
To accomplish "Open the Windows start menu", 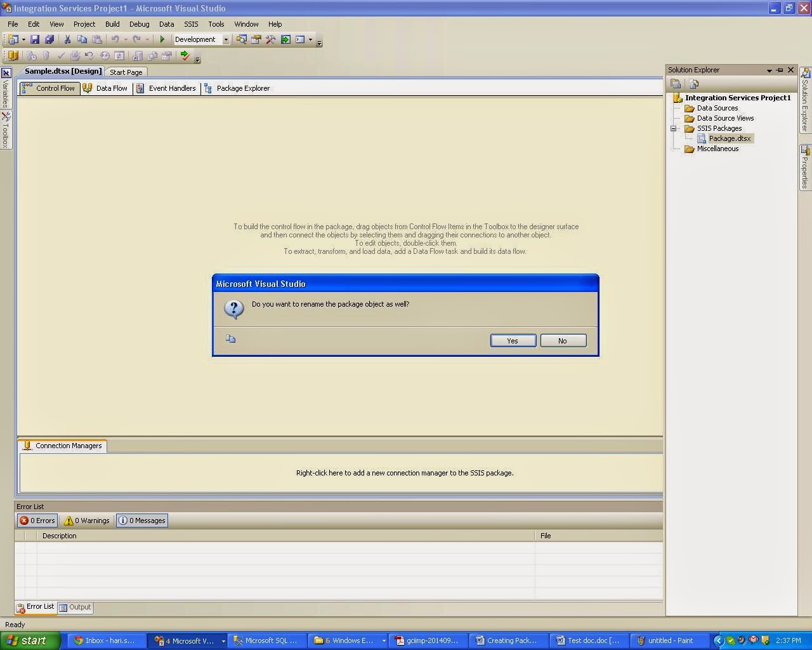I will click(30, 640).
